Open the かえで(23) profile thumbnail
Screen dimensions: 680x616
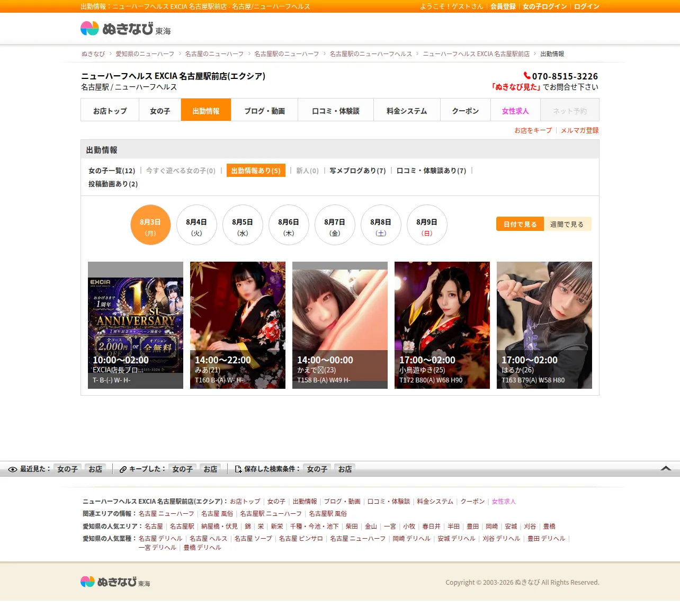pos(340,325)
